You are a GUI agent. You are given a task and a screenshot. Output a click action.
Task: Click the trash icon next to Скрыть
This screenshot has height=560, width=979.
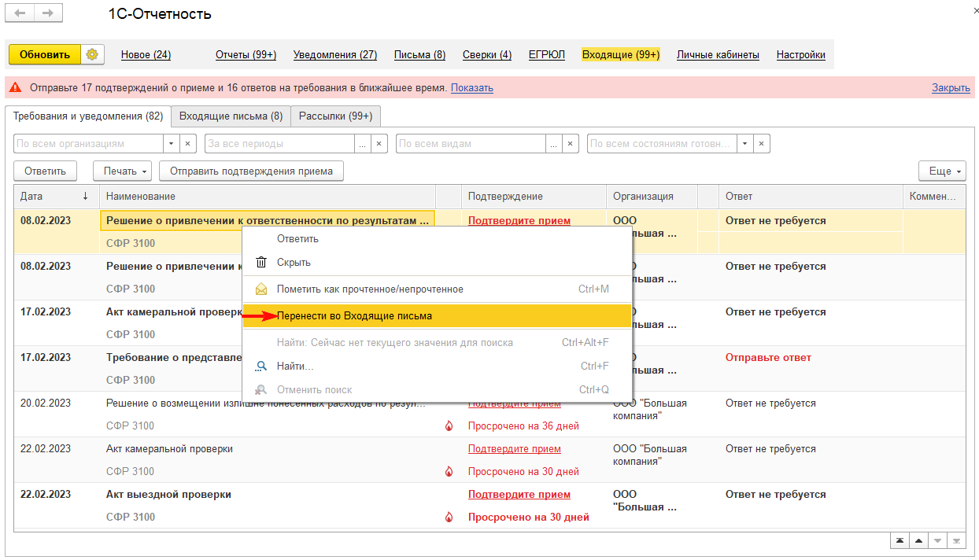[x=261, y=263]
